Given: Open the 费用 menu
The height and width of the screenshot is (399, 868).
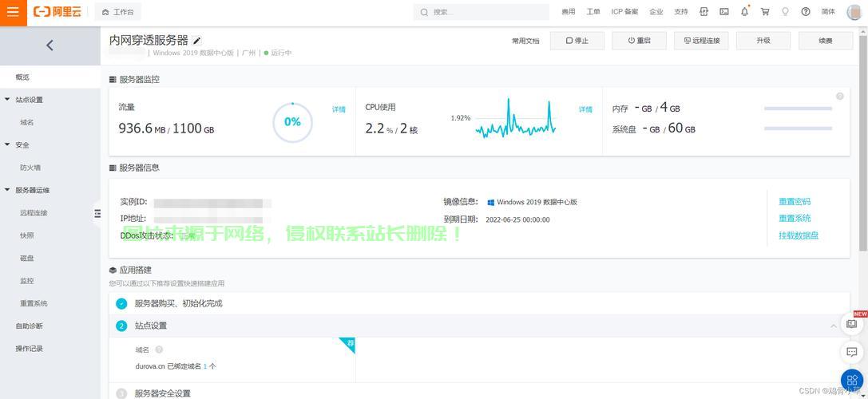Looking at the screenshot, I should (569, 12).
